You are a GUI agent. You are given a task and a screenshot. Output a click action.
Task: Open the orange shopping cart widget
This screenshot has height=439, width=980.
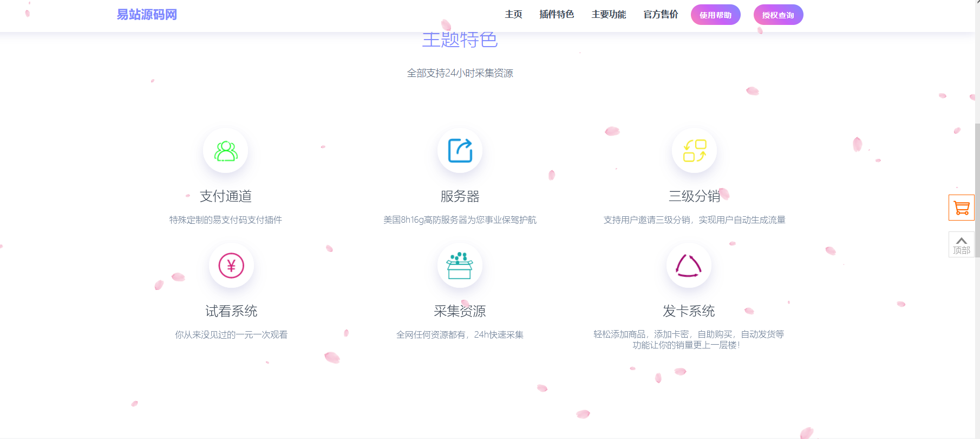click(961, 208)
